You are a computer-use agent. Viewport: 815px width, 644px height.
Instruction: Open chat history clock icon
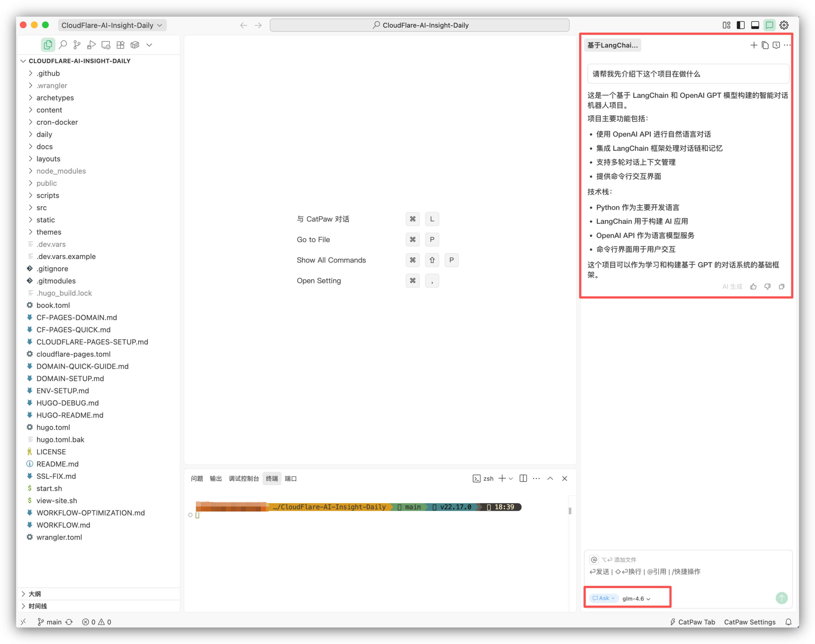776,45
